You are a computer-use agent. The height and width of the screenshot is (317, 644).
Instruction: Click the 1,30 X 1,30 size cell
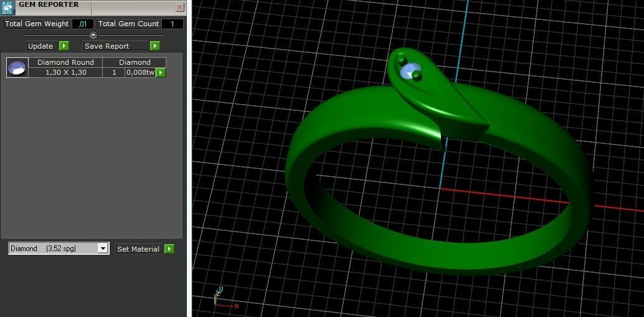click(x=66, y=73)
